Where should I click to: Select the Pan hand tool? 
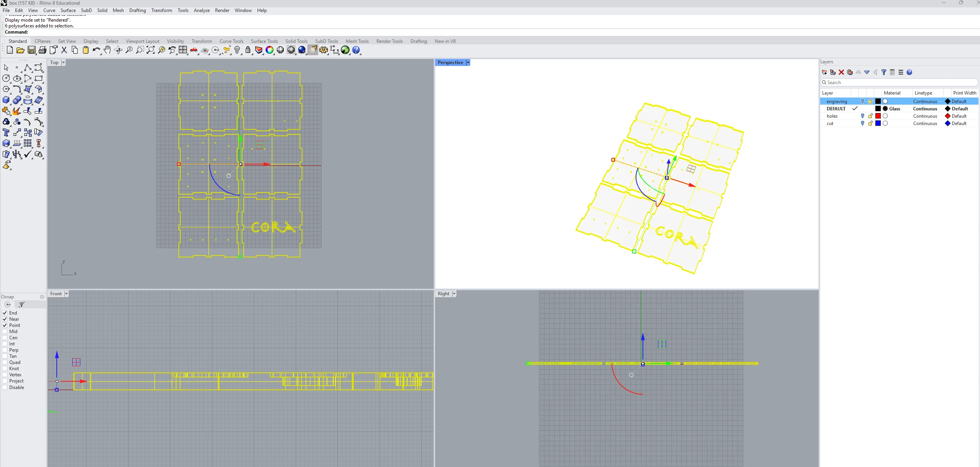[x=107, y=50]
